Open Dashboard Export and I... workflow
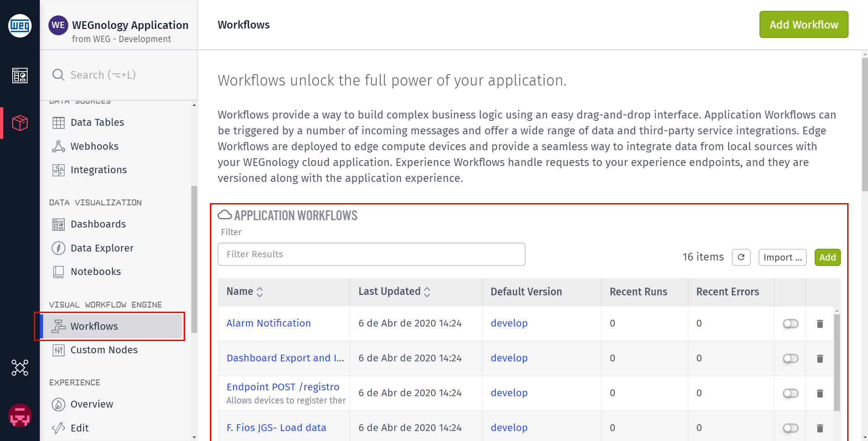The image size is (868, 441). pyautogui.click(x=285, y=358)
